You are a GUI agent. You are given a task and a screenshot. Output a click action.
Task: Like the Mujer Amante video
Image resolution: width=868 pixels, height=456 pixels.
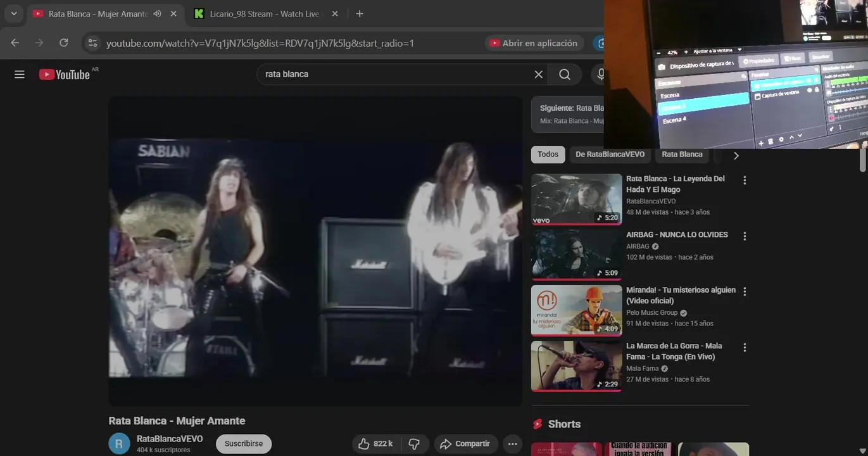pos(375,444)
